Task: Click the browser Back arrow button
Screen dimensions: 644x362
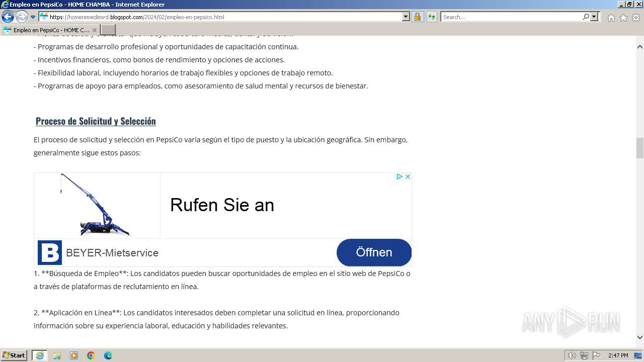Action: tap(8, 17)
